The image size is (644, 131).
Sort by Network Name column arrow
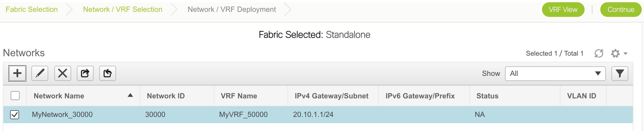[x=130, y=95]
